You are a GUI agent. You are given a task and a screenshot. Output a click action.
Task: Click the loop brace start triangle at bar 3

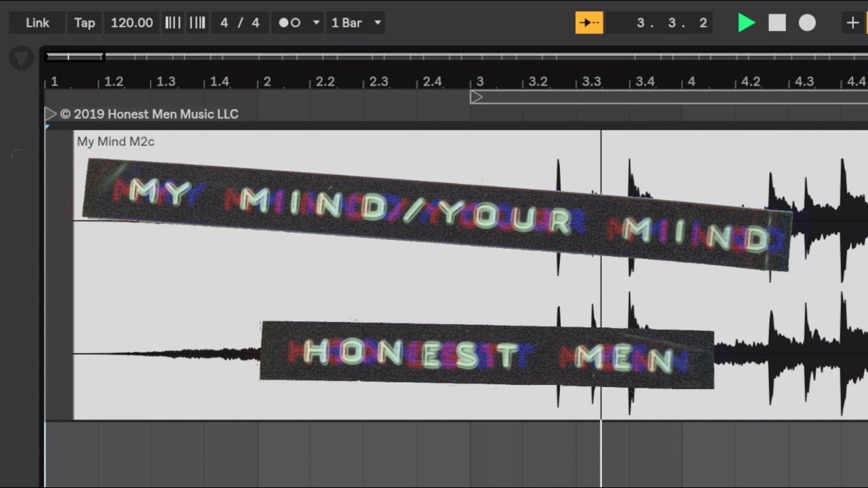477,98
